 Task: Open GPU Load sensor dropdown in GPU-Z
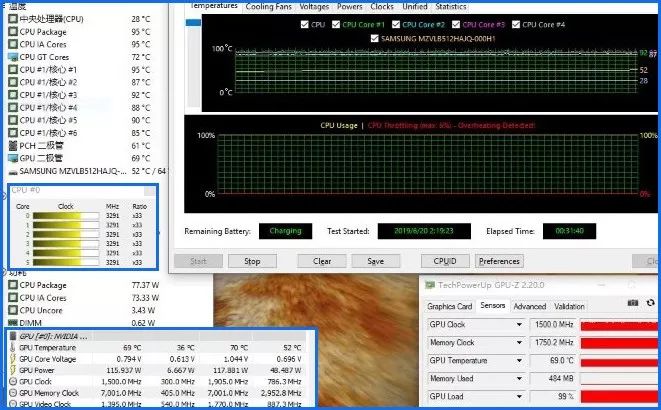click(x=519, y=397)
